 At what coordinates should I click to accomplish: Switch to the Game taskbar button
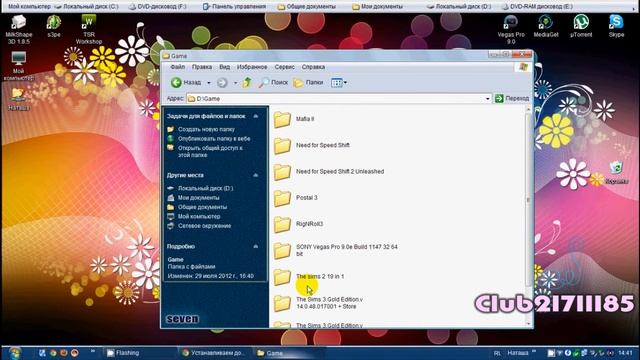point(290,353)
